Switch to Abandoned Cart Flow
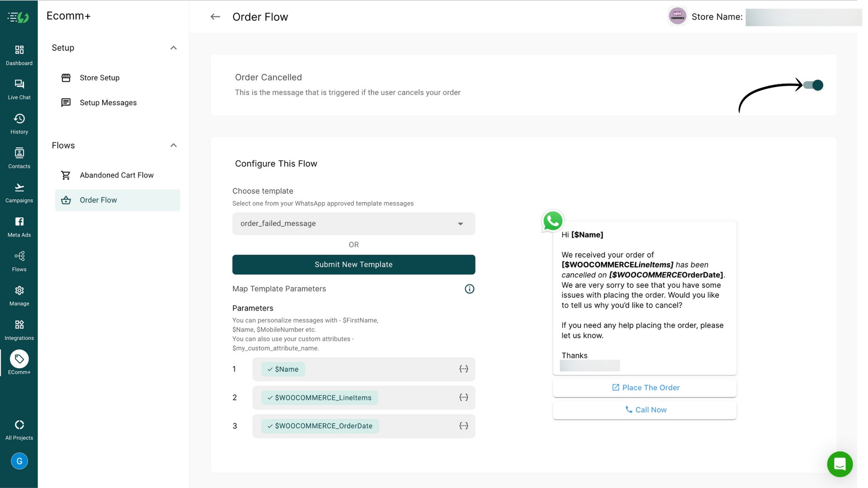The width and height of the screenshot is (868, 488). click(116, 175)
